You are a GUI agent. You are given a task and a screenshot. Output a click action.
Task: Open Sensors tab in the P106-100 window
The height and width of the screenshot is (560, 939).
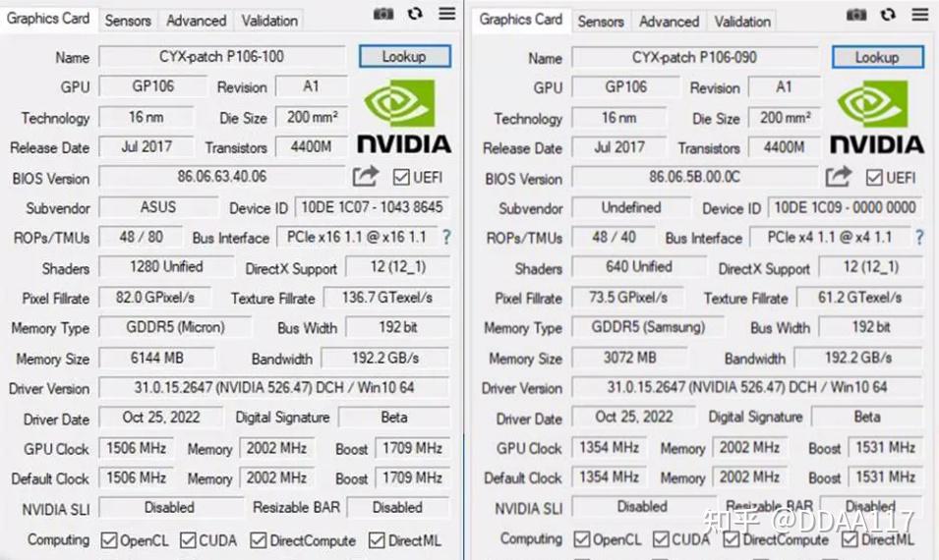[128, 21]
